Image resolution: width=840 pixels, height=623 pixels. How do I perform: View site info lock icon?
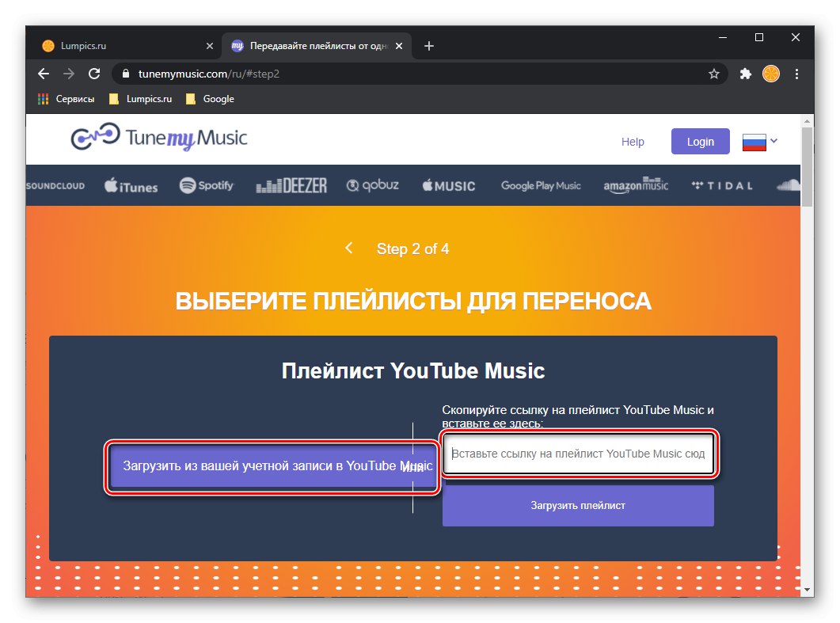(126, 74)
